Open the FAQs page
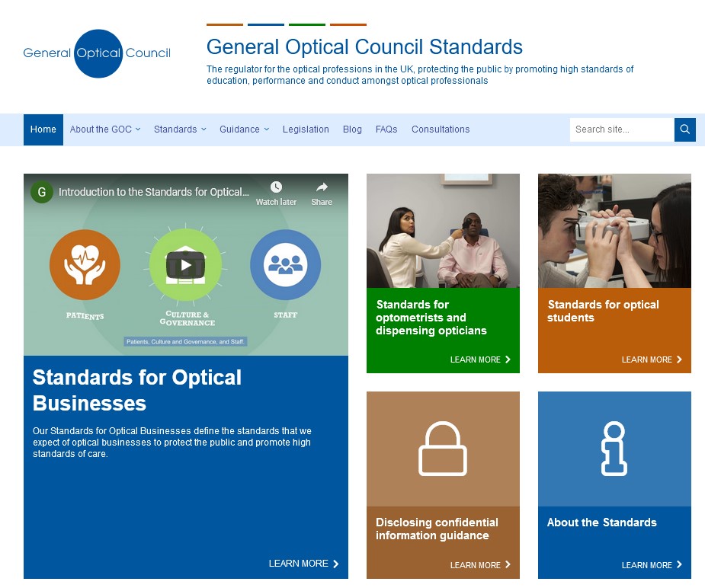 point(386,129)
